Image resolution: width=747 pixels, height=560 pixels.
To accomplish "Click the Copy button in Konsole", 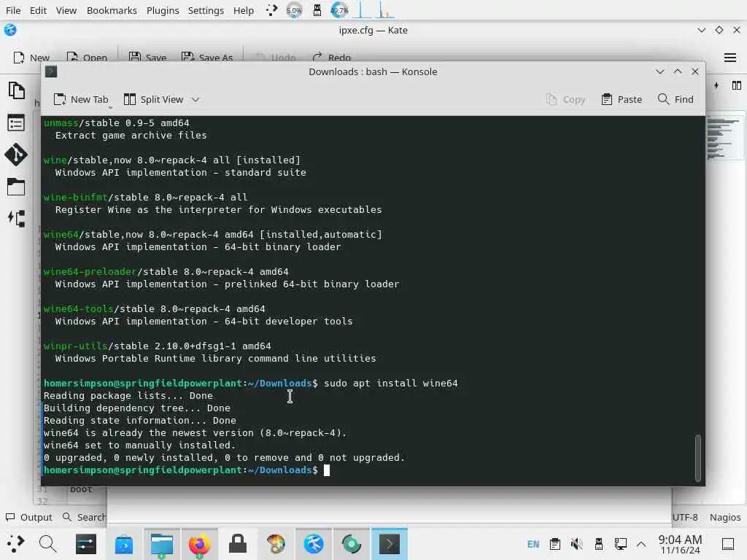I will 565,99.
